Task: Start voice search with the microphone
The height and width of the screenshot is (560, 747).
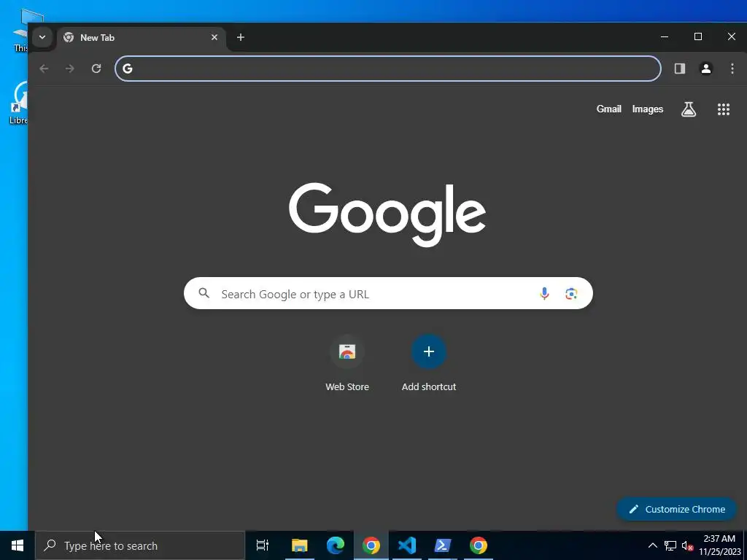Action: [544, 293]
